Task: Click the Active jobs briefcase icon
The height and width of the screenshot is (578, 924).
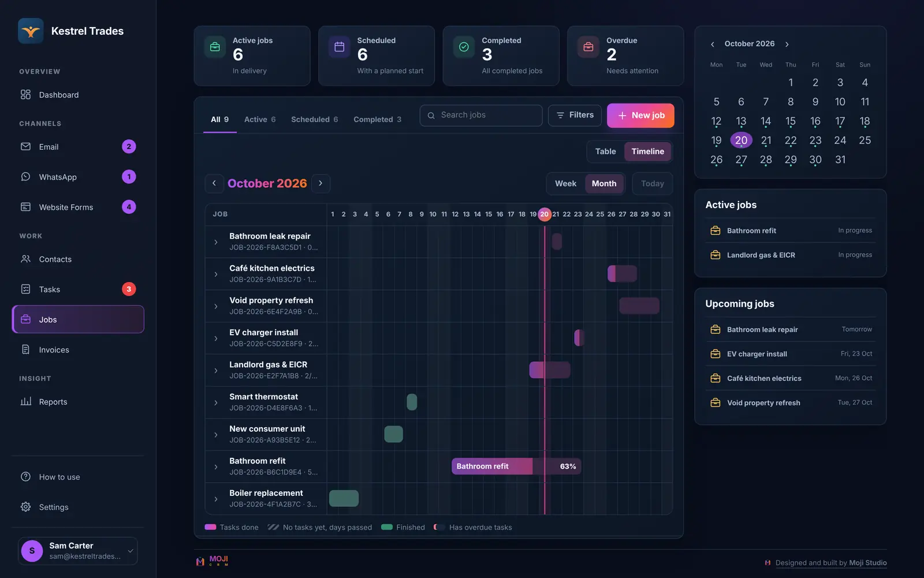Action: 215,47
